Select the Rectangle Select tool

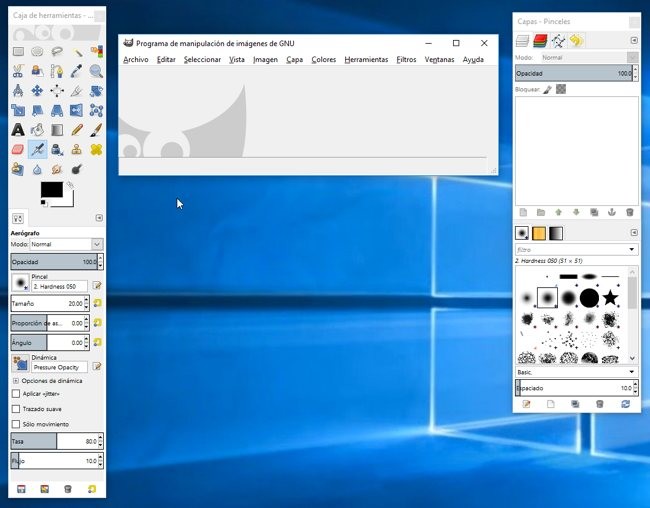(x=18, y=52)
